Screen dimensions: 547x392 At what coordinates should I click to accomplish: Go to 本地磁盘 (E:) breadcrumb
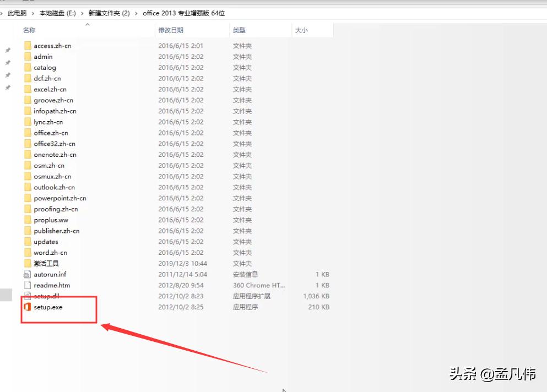click(57, 13)
